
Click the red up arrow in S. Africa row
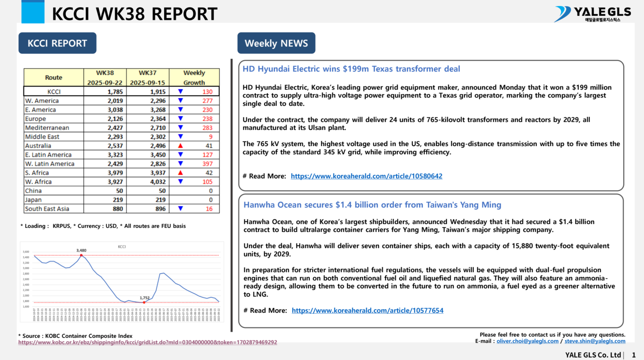click(x=180, y=173)
